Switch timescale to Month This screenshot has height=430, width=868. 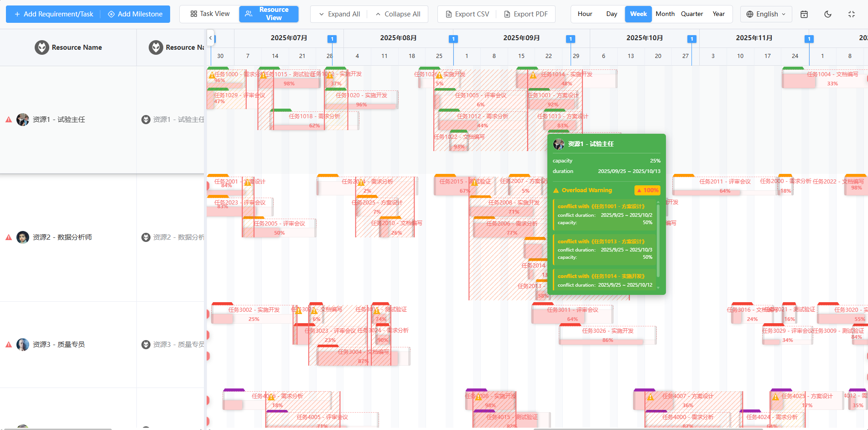pos(665,14)
